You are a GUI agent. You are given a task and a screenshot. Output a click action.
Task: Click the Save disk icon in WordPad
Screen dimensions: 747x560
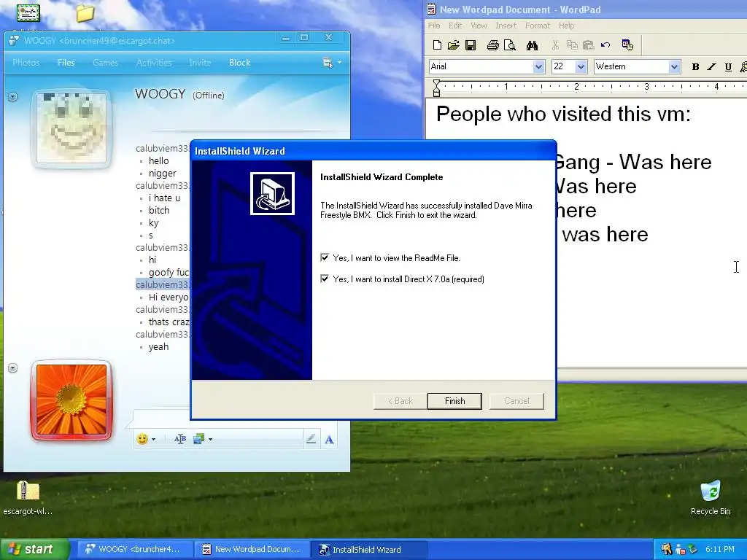coord(471,45)
